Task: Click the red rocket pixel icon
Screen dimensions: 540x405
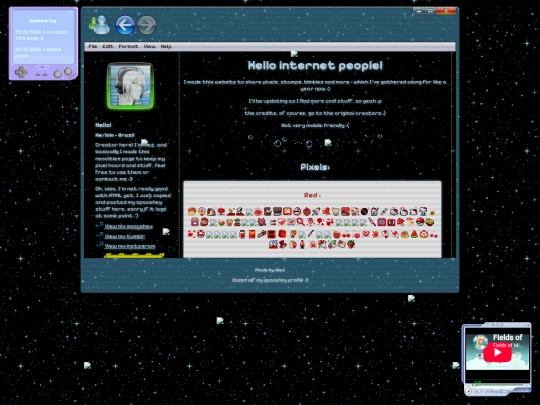Action: point(316,211)
